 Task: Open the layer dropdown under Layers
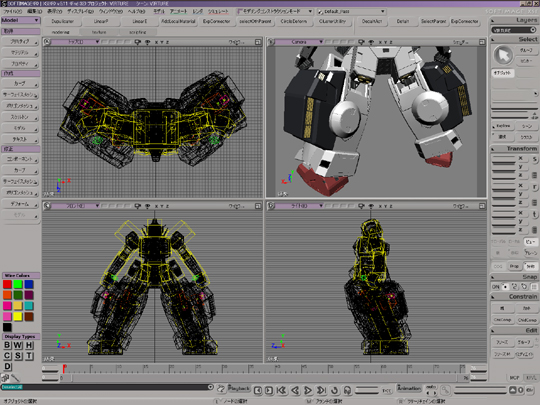[x=513, y=30]
